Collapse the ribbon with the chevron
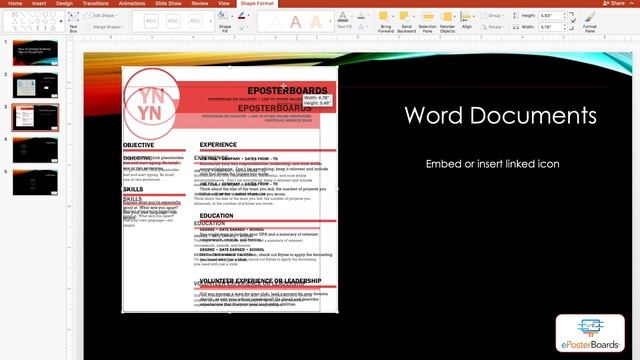 click(x=632, y=3)
